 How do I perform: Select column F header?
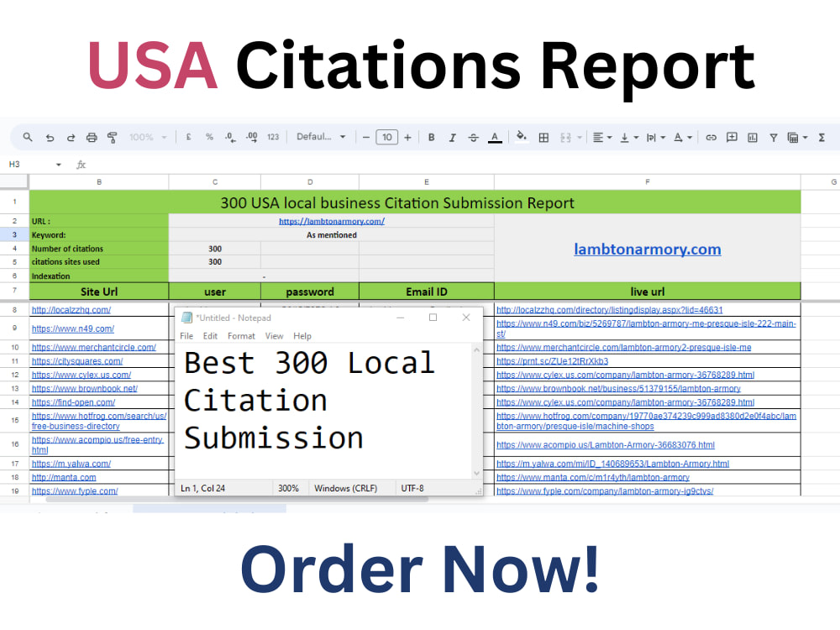click(x=647, y=182)
